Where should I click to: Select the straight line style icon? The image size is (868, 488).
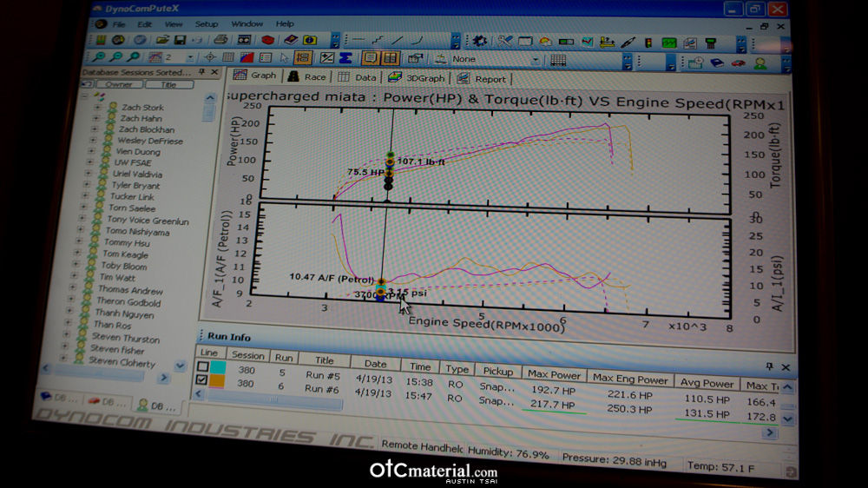click(358, 40)
